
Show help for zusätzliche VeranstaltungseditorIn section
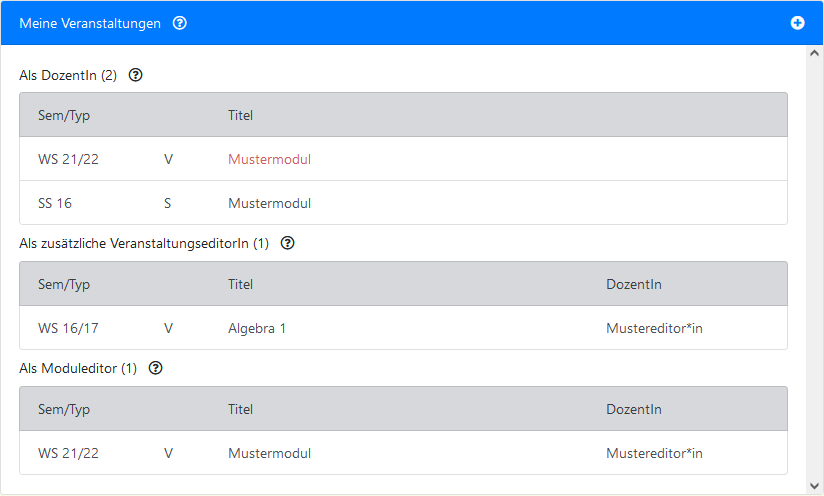pos(288,243)
